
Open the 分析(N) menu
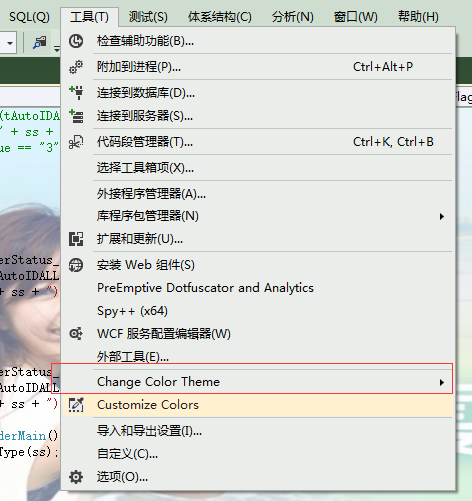[292, 16]
